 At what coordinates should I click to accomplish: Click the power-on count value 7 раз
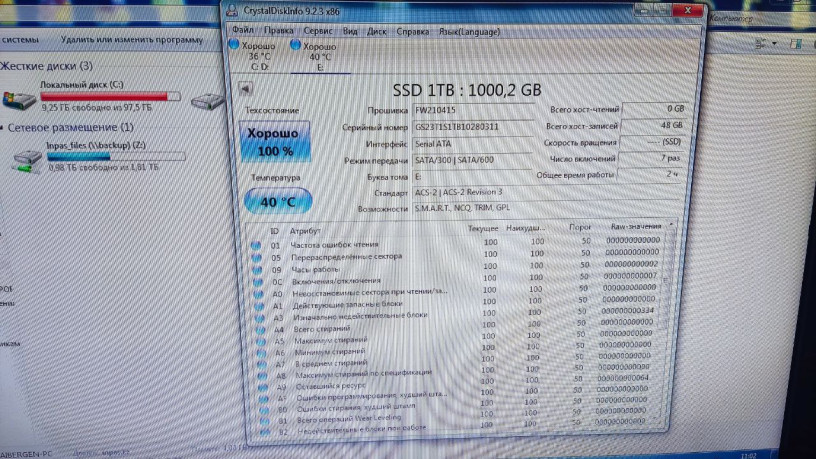651,158
